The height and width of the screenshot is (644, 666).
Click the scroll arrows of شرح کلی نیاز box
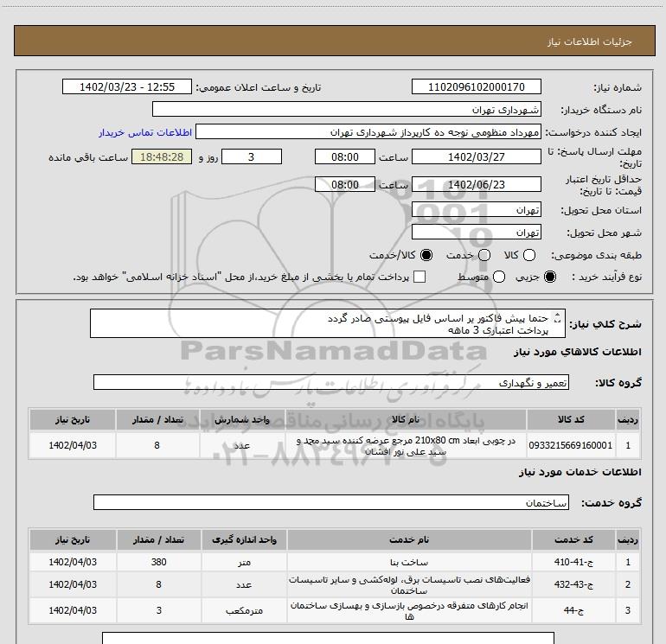coord(558,317)
